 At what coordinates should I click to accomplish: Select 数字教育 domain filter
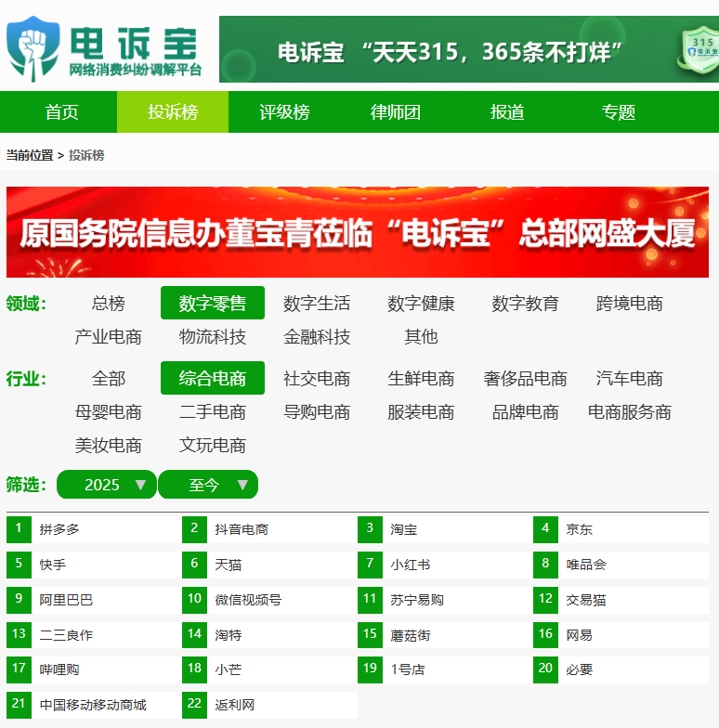pos(526,303)
